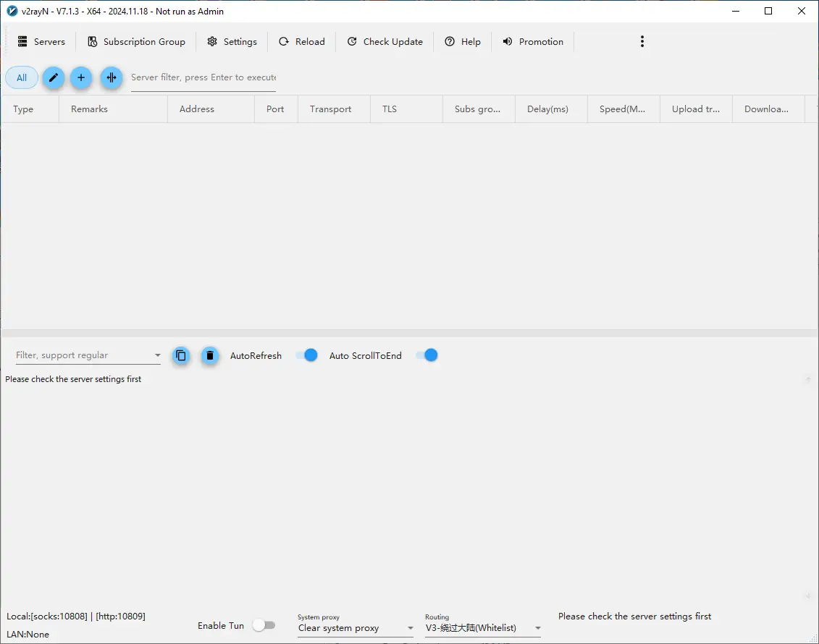Open the Routing dropdown
This screenshot has height=644, width=819.
pyautogui.click(x=483, y=628)
